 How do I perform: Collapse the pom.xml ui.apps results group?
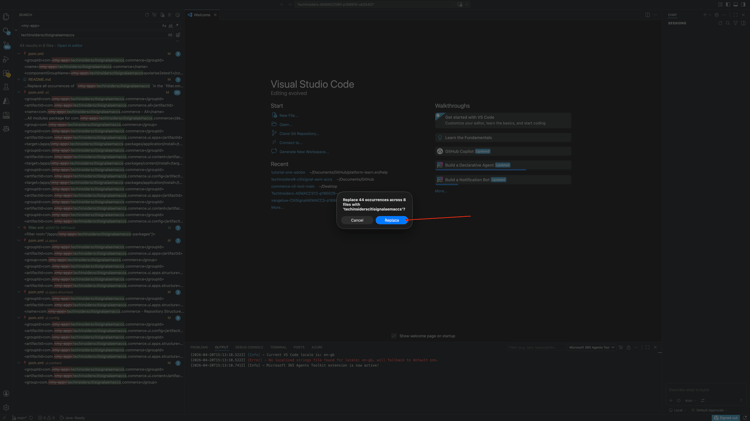pos(19,241)
